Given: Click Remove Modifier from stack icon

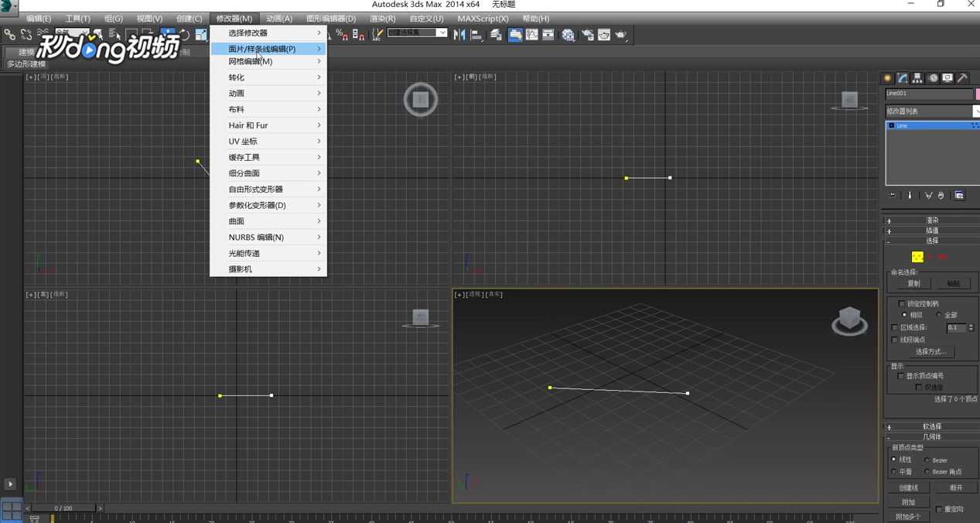Looking at the screenshot, I should click(x=941, y=196).
